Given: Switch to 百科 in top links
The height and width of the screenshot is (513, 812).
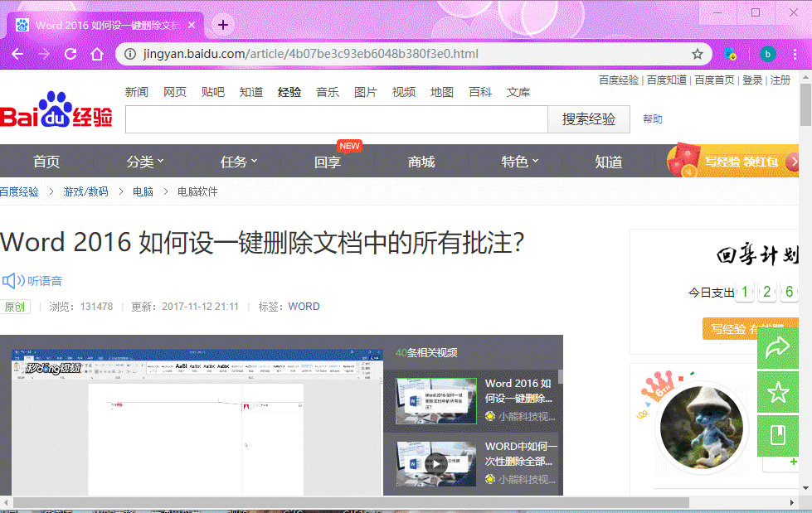Looking at the screenshot, I should (x=480, y=92).
